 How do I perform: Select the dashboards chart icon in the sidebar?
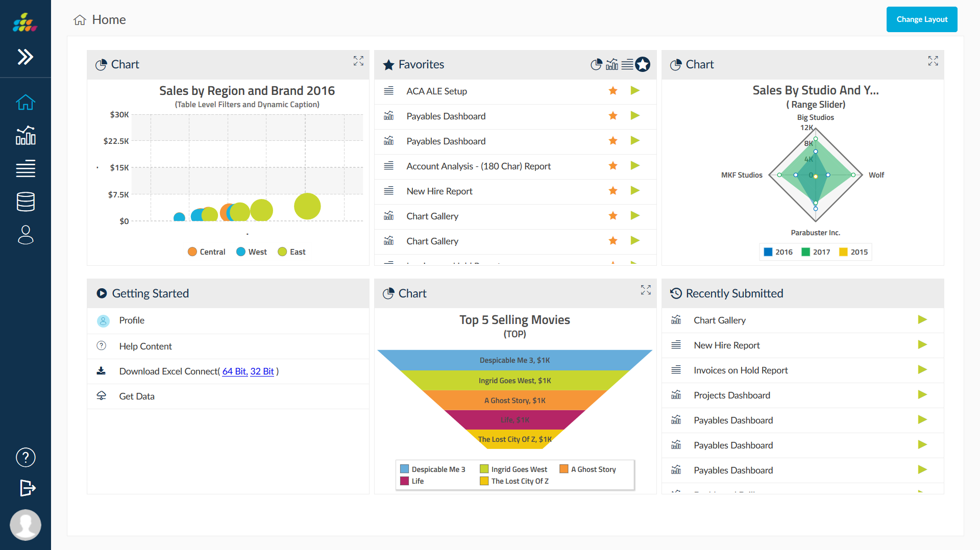coord(25,135)
